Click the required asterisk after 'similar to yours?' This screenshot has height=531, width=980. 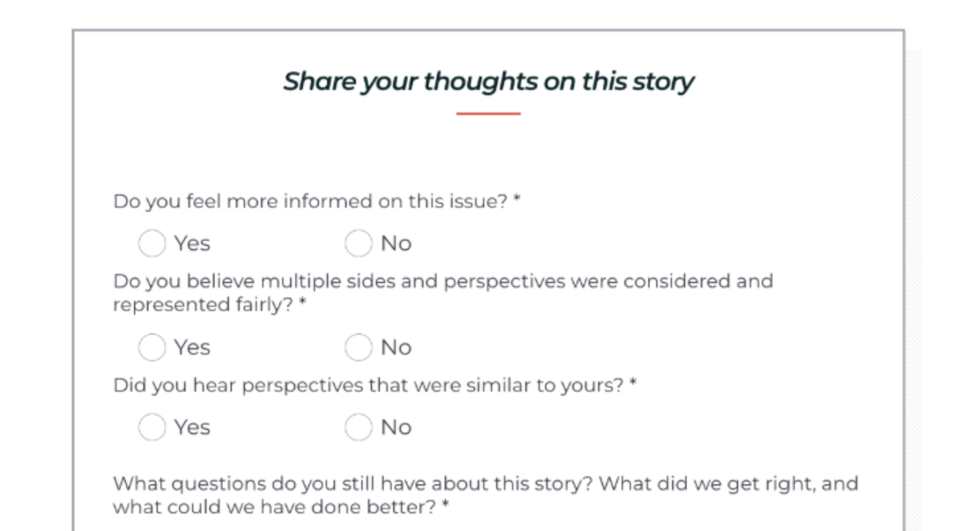(x=633, y=384)
